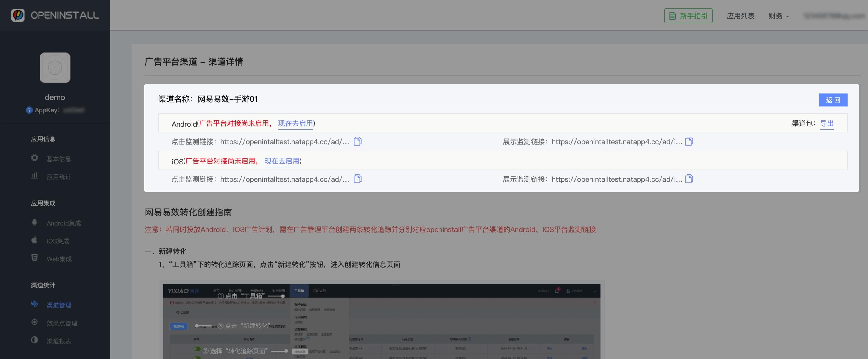Click the demo app placeholder icon
This screenshot has width=868, height=359.
click(x=55, y=68)
